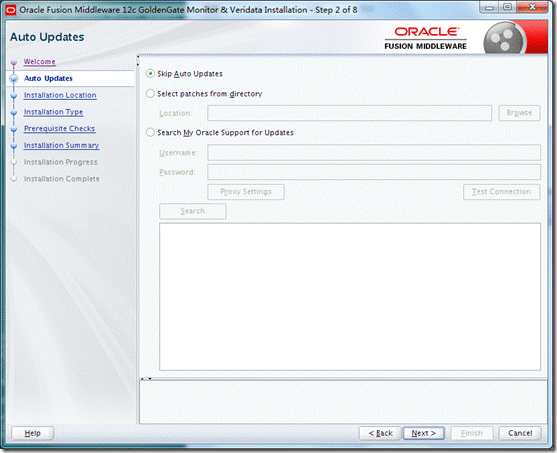Choose Select patches from directory option
Image resolution: width=557 pixels, height=453 pixels.
click(150, 93)
